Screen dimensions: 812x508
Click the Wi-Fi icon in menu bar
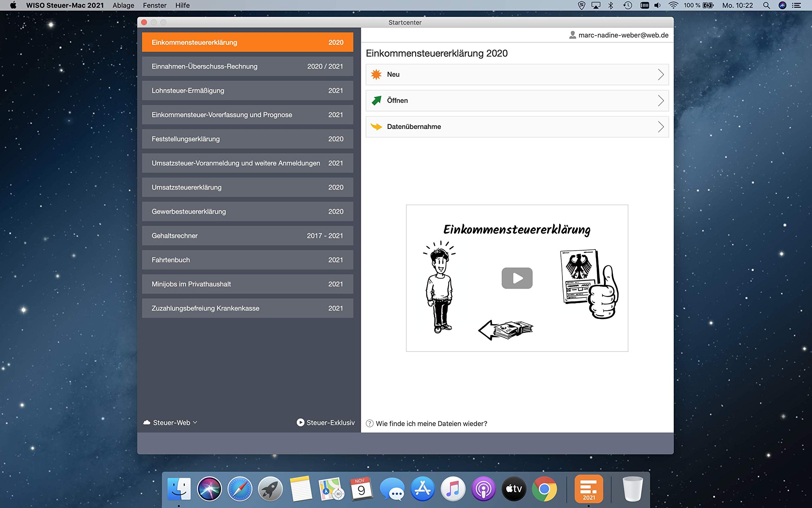tap(673, 5)
